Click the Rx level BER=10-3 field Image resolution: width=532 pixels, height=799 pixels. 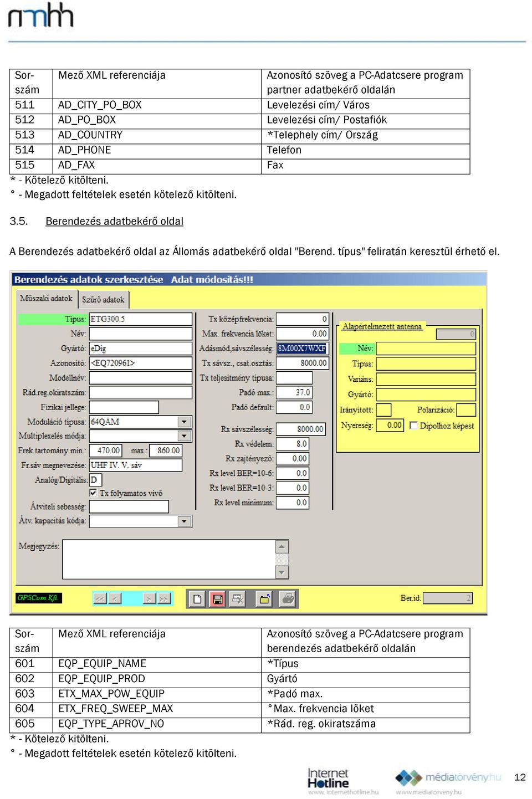click(293, 488)
